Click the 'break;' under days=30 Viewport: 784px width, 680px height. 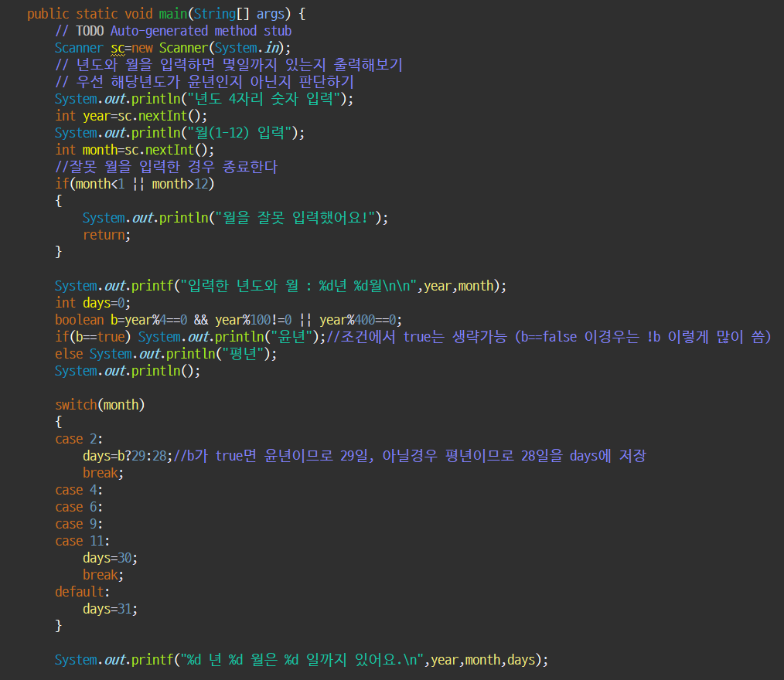(103, 575)
